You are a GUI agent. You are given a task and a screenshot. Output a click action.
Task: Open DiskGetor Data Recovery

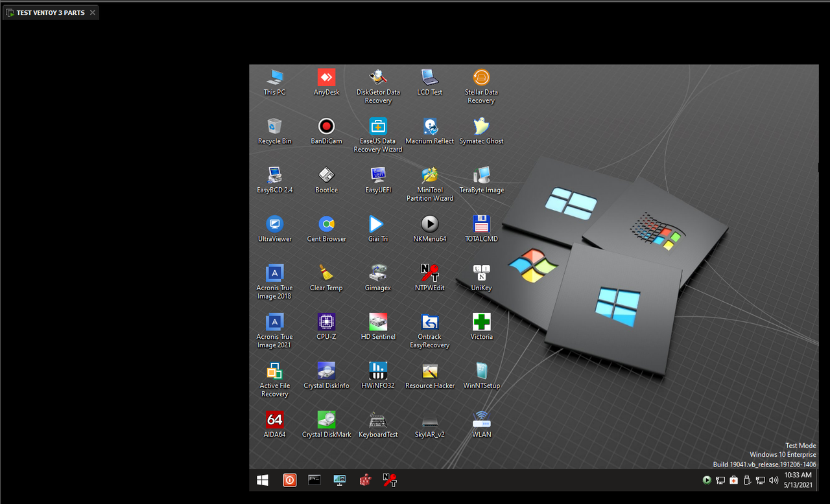378,86
